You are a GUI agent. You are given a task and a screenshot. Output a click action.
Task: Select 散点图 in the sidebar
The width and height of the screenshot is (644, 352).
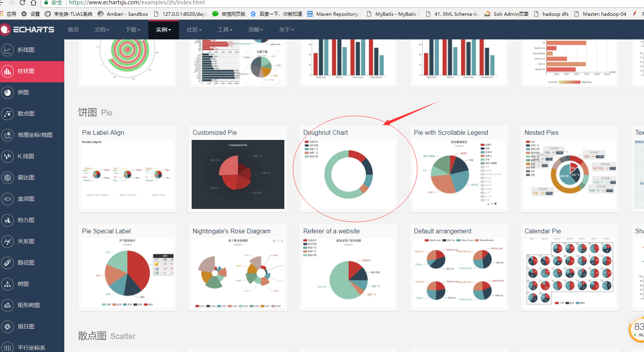point(26,114)
